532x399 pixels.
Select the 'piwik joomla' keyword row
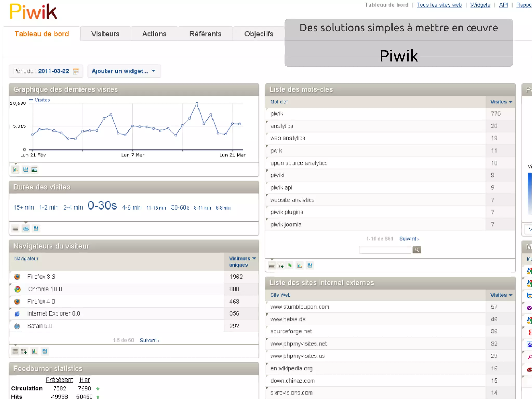[x=390, y=224]
